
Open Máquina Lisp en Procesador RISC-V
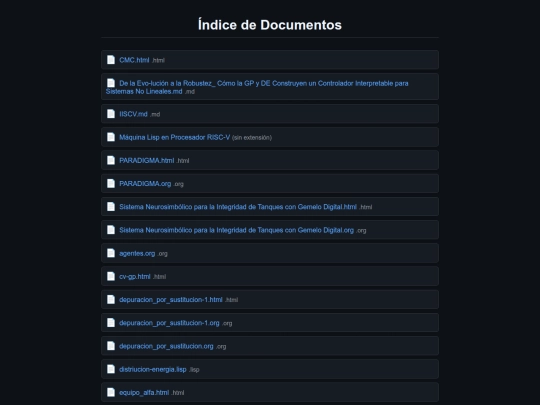click(174, 137)
